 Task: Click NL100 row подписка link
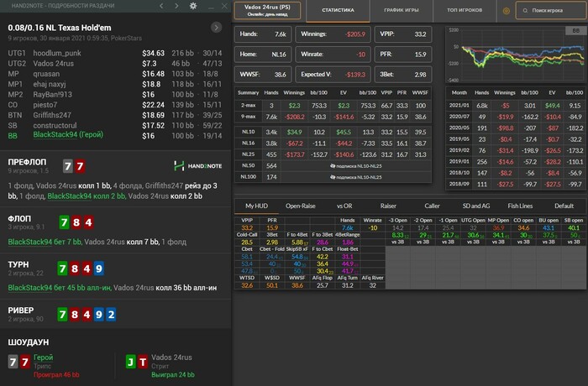[355, 177]
